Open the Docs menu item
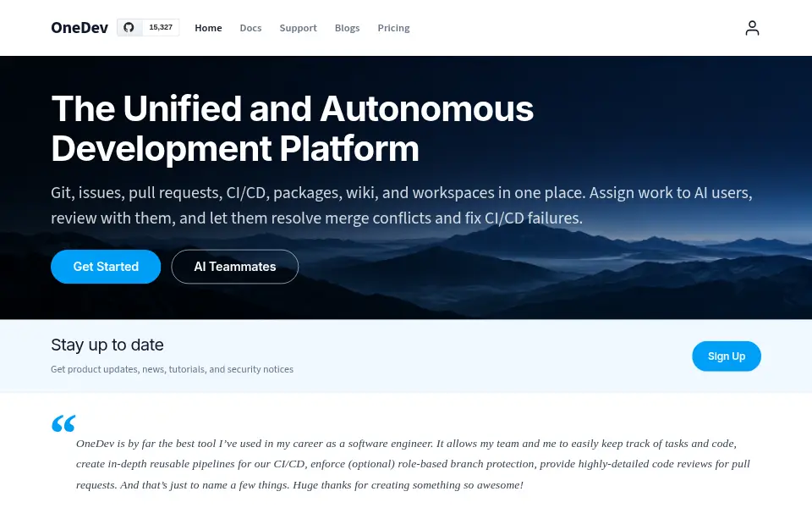Viewport: 812px width, 508px height. 250,28
